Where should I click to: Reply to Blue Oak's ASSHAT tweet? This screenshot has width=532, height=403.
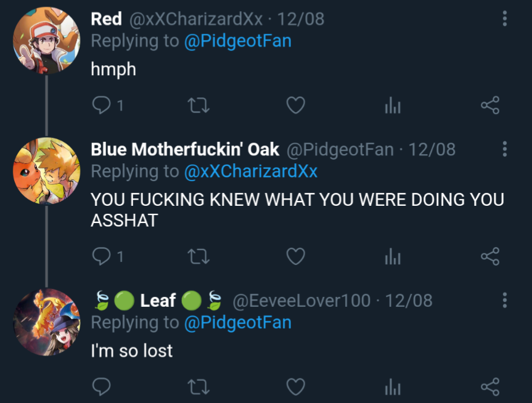(100, 256)
